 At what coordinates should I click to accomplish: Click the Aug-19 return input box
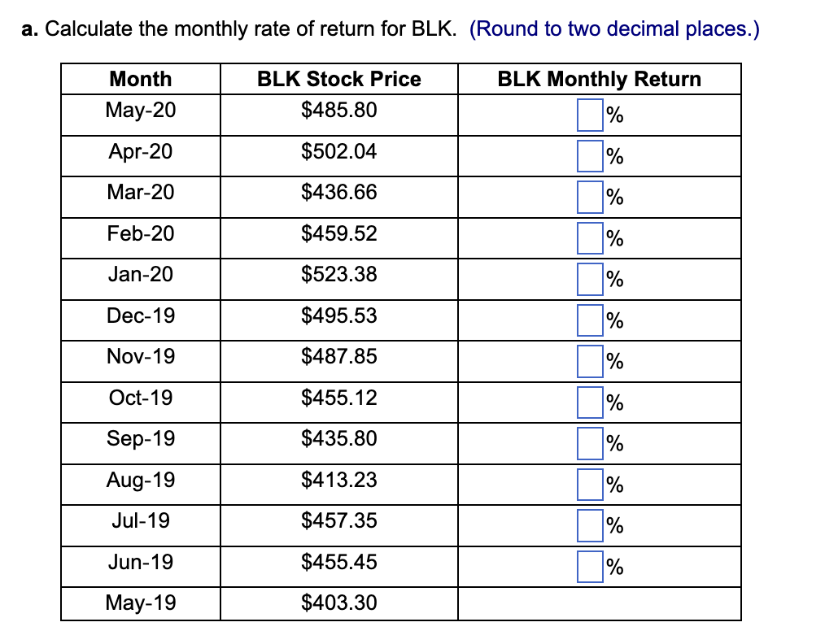590,485
